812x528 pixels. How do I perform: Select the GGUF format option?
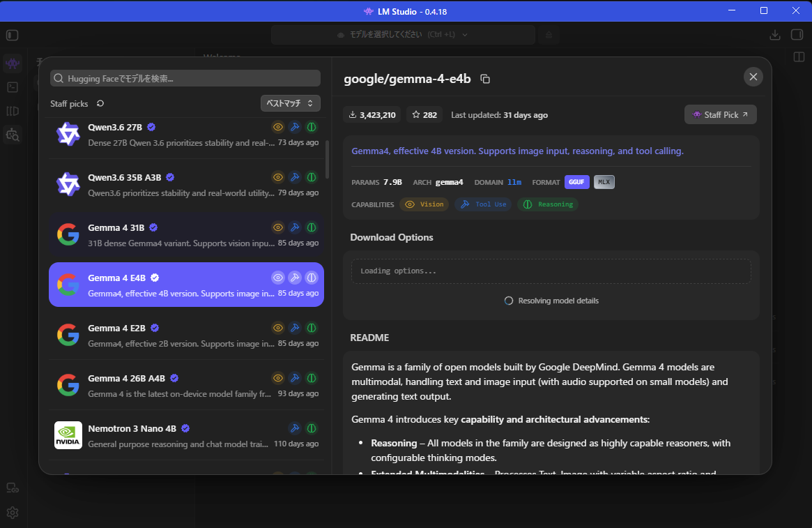576,182
